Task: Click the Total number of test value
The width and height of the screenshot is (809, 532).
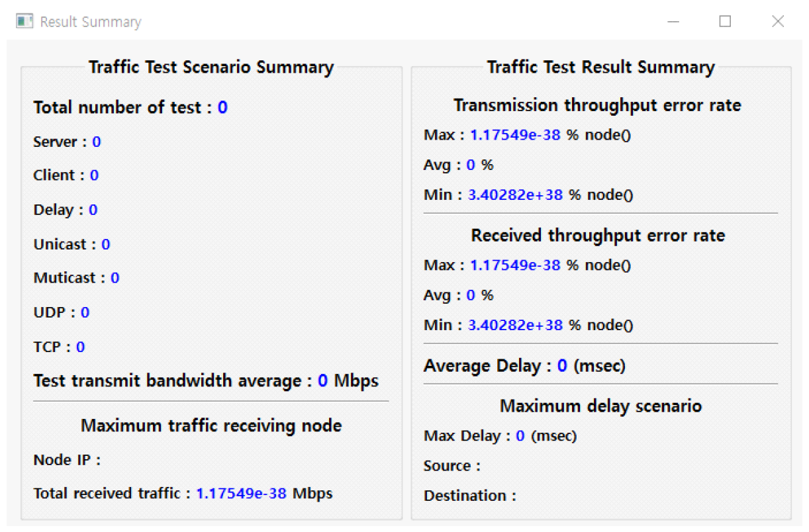Action: (222, 107)
